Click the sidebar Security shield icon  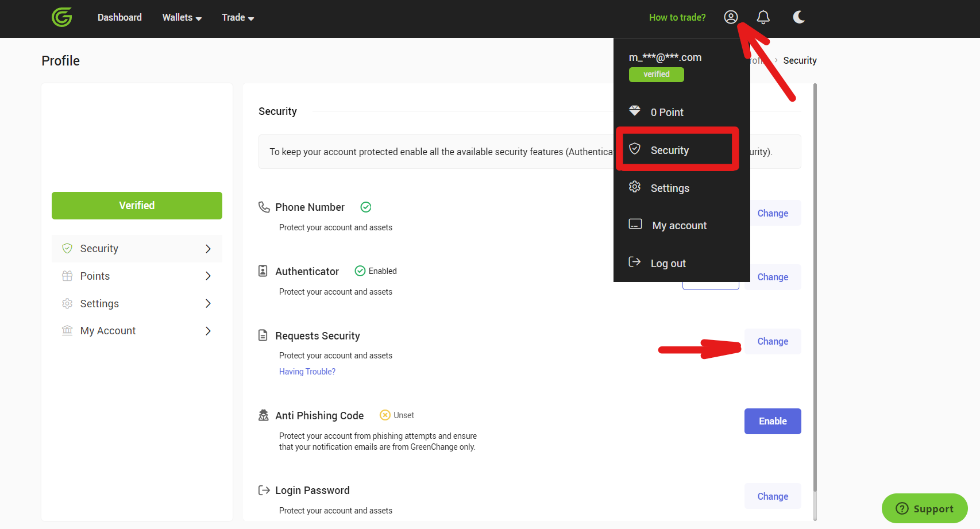point(67,248)
